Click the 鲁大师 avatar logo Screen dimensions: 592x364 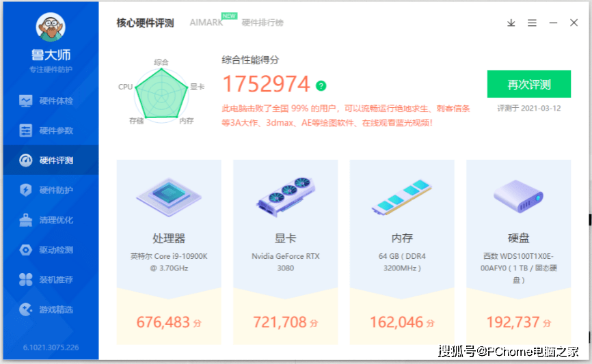point(51,27)
